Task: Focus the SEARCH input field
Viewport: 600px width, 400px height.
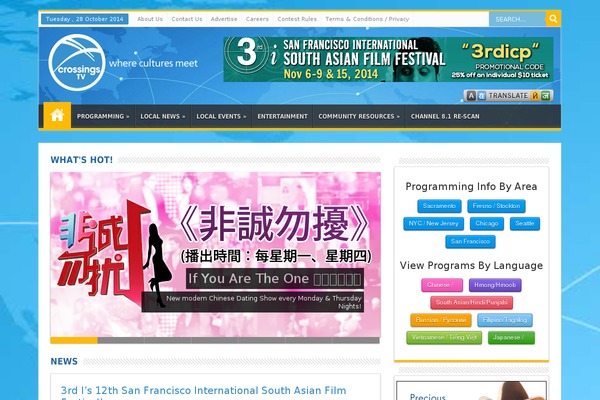Action: click(517, 19)
